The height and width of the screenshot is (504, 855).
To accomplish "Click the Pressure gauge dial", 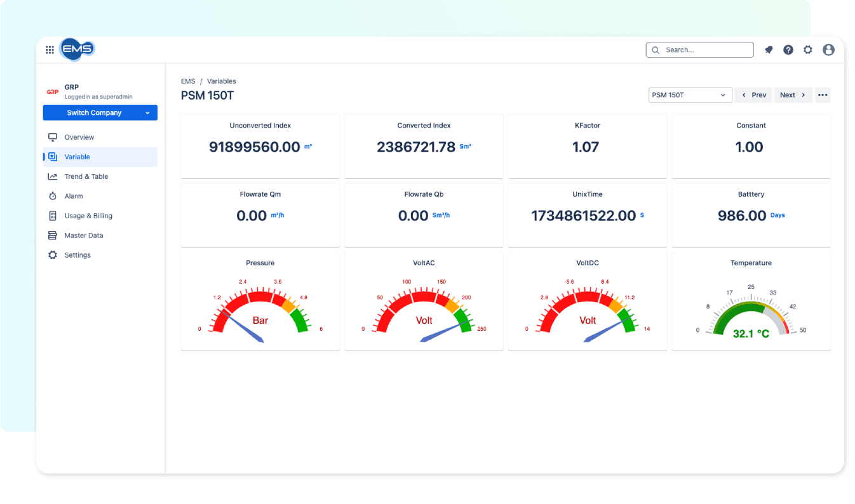I will tap(260, 310).
